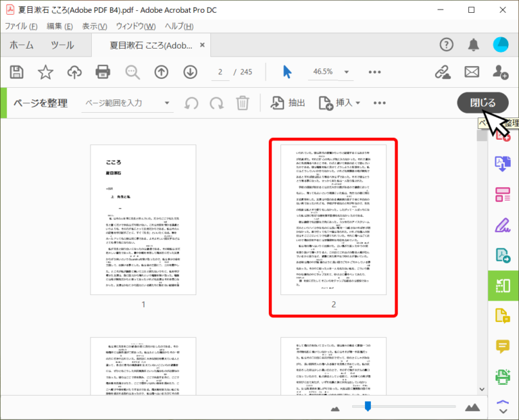The image size is (519, 420).
Task: Click the Print file printer icon
Action: coord(103,72)
